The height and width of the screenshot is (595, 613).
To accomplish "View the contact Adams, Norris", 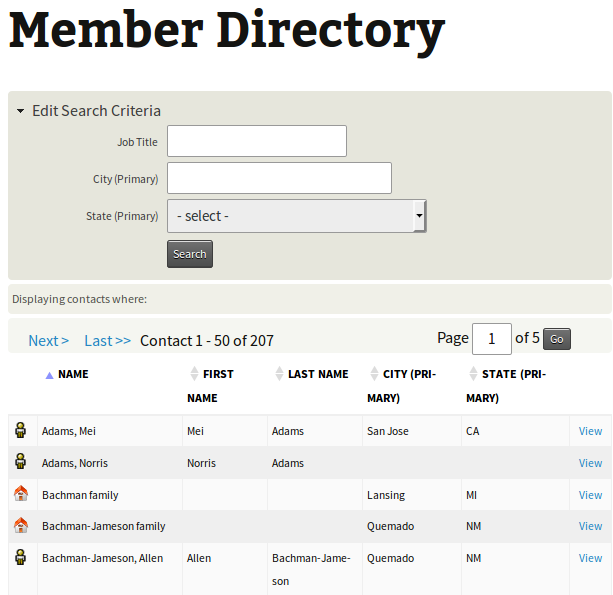I will (590, 463).
